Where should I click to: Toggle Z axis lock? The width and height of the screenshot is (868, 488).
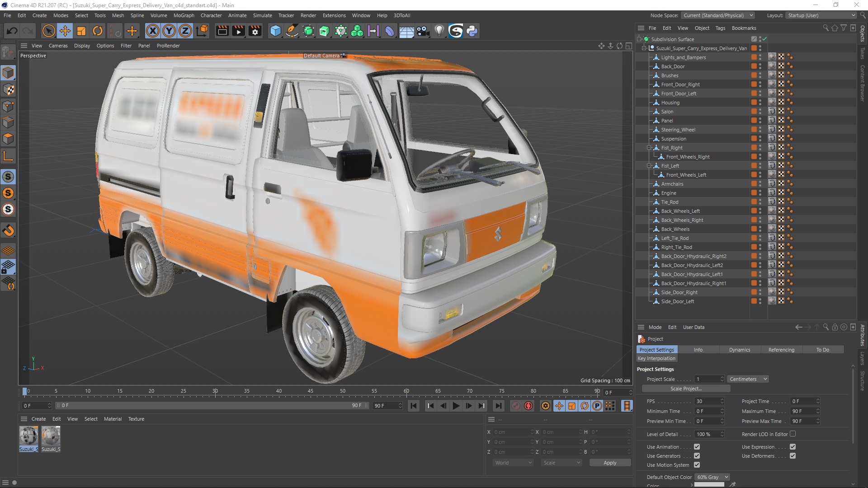[x=185, y=31]
